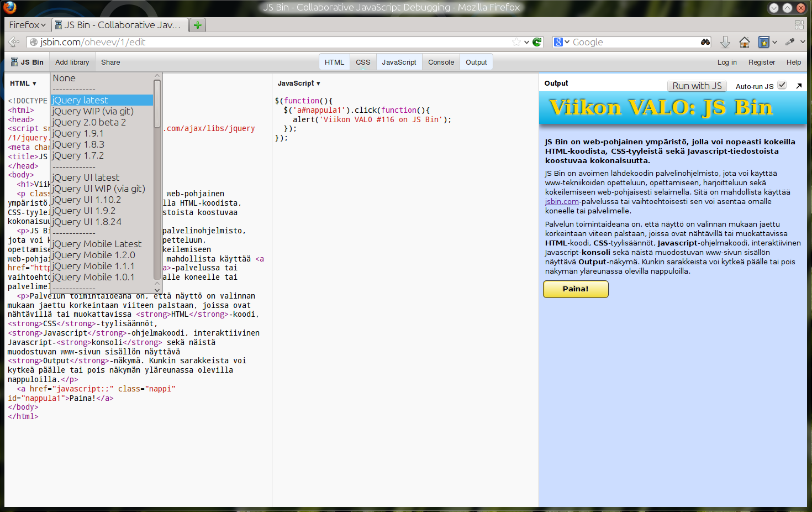
Task: Click the search binoculars icon
Action: coord(705,42)
